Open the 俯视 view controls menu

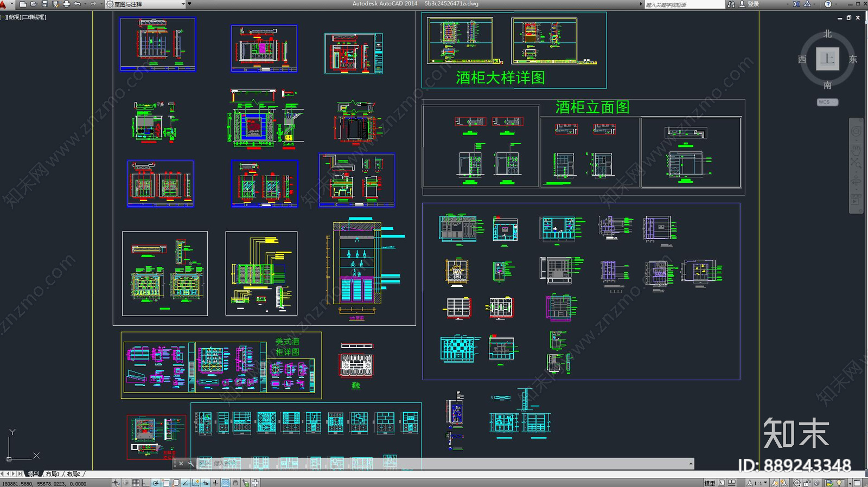point(14,17)
